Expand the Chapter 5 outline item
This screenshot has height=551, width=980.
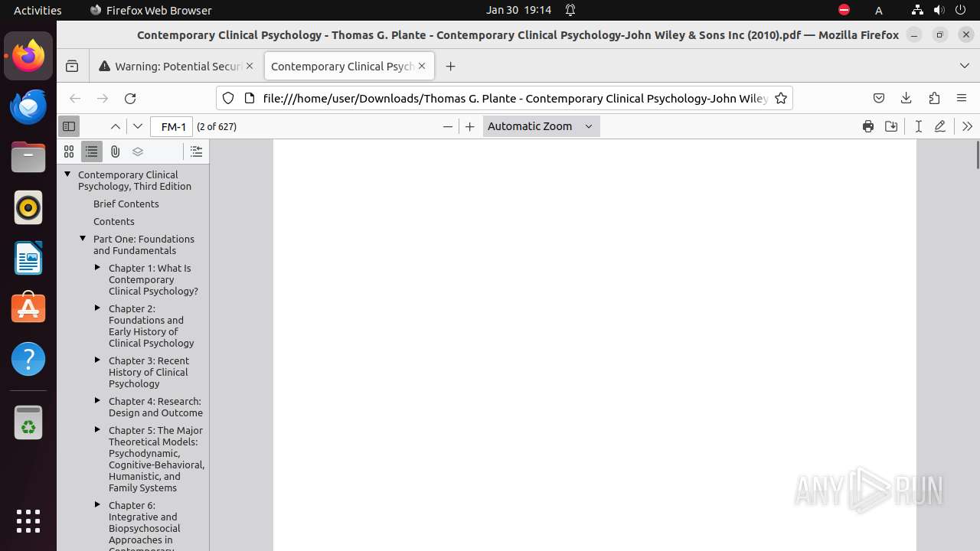(98, 430)
